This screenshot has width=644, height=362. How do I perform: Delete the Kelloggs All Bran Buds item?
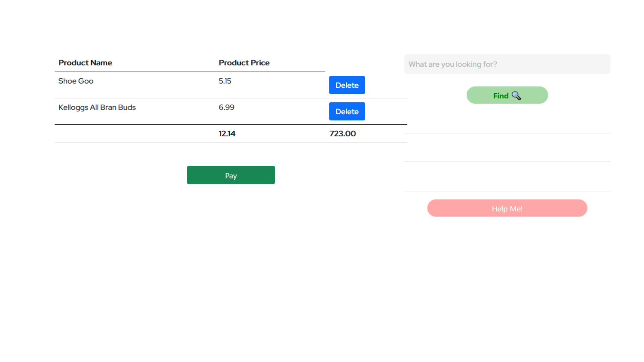(x=347, y=112)
